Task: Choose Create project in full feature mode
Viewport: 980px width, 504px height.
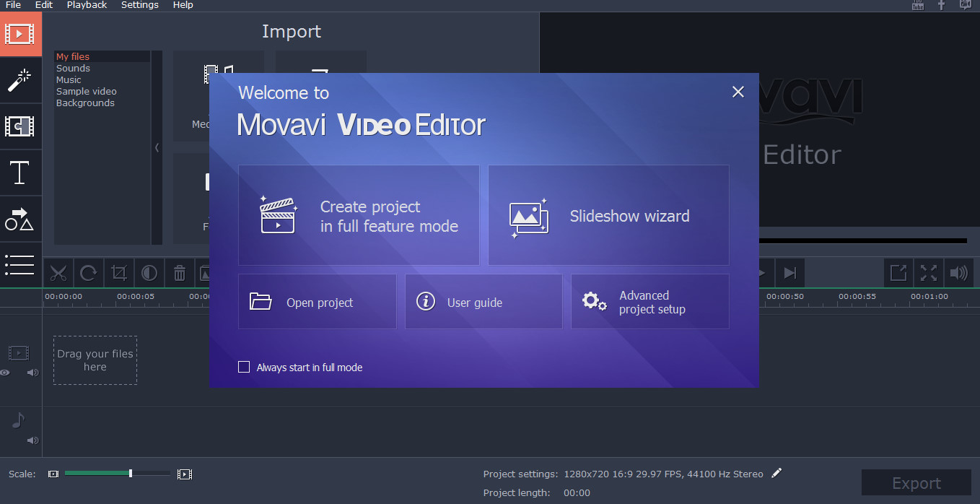Action: click(359, 215)
